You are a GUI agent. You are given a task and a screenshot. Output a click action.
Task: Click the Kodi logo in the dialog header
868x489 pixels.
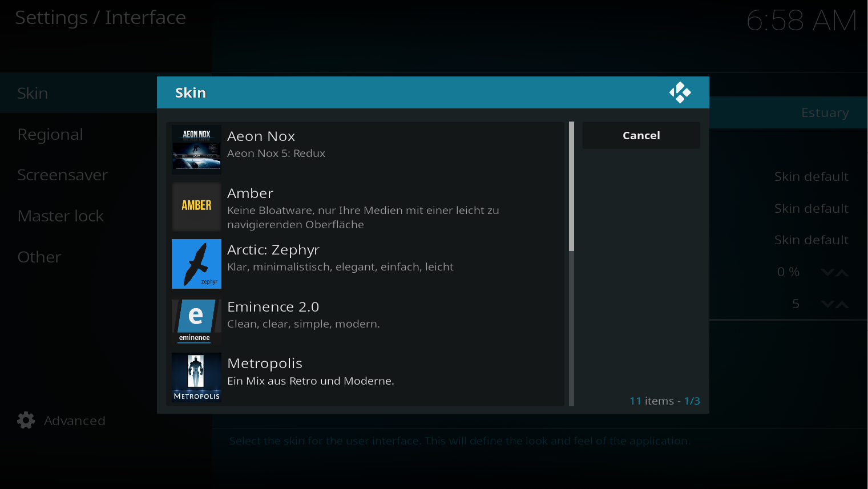click(680, 92)
